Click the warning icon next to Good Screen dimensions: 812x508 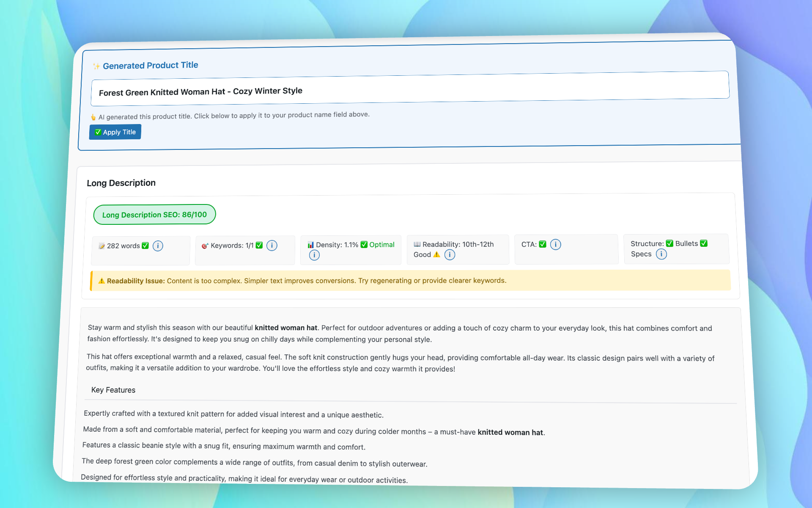click(437, 254)
